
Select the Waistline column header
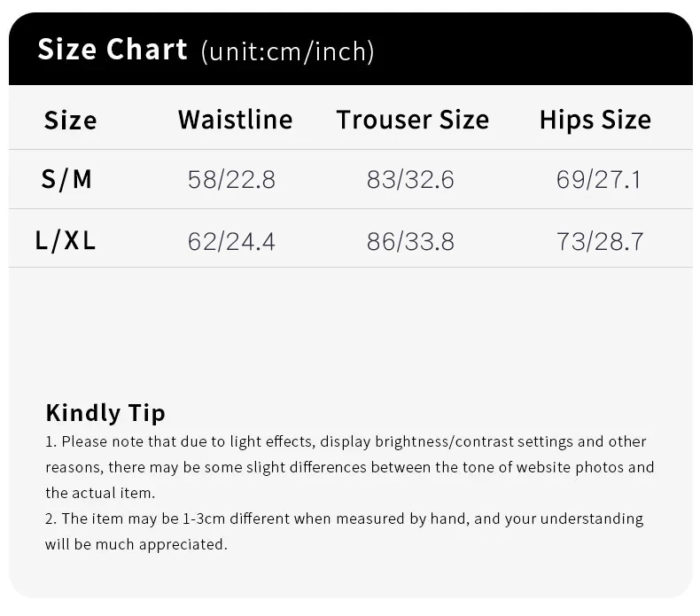[x=235, y=120]
